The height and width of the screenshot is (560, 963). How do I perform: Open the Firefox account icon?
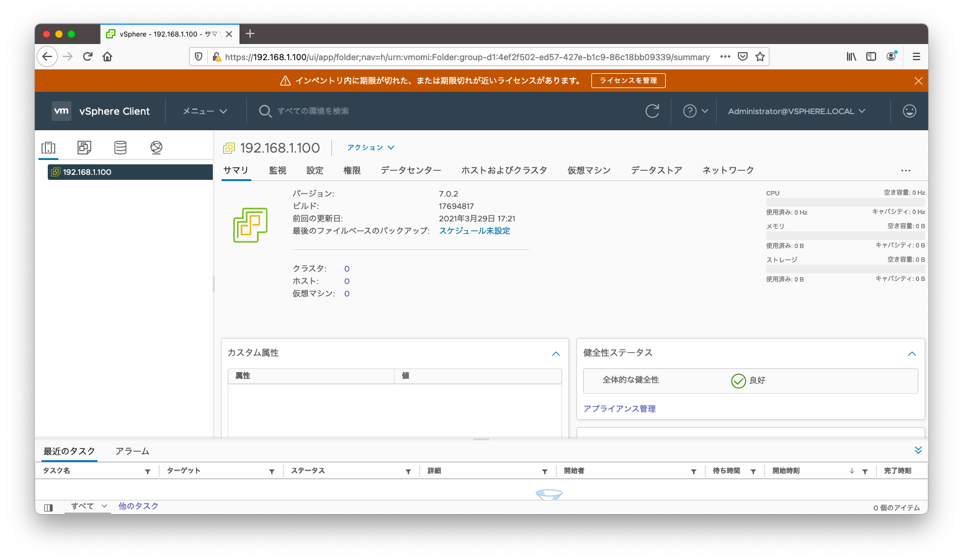[x=892, y=56]
